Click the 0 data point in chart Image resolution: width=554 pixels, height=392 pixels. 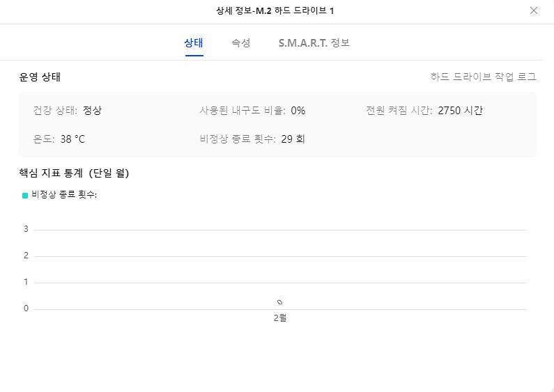[279, 302]
